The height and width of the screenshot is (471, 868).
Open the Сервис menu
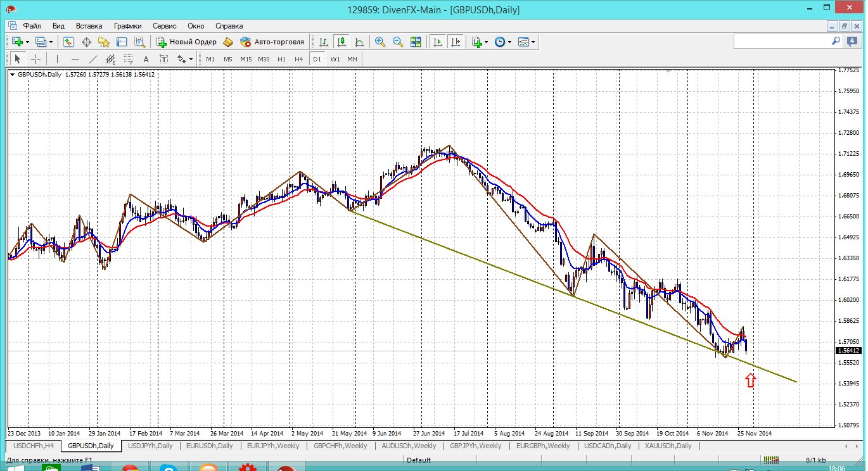(x=165, y=26)
